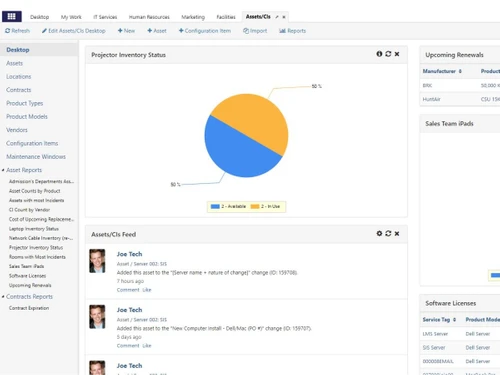The height and width of the screenshot is (375, 500).
Task: Open Reports from the toolbar
Action: click(x=292, y=31)
